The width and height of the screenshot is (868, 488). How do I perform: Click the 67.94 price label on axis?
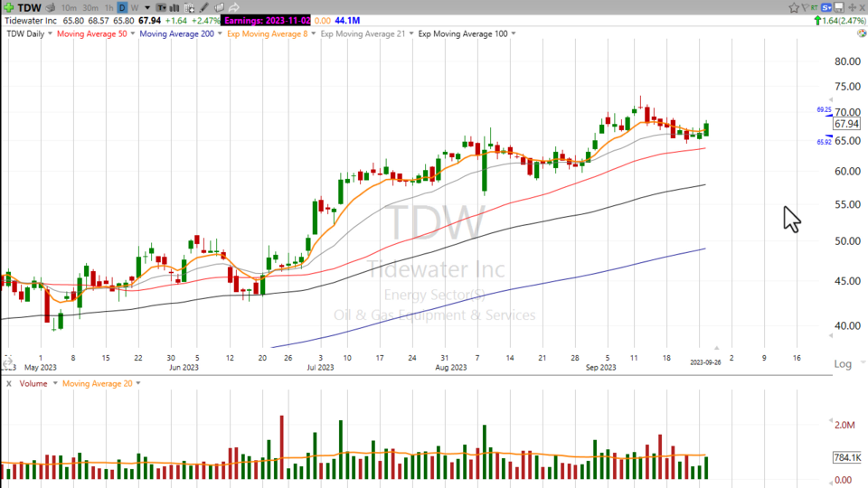tap(846, 124)
